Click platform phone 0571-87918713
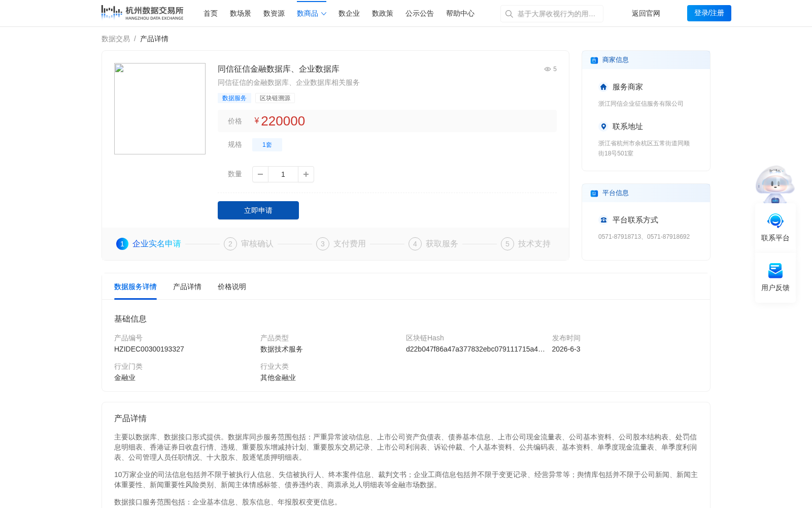812x508 pixels. pyautogui.click(x=620, y=237)
